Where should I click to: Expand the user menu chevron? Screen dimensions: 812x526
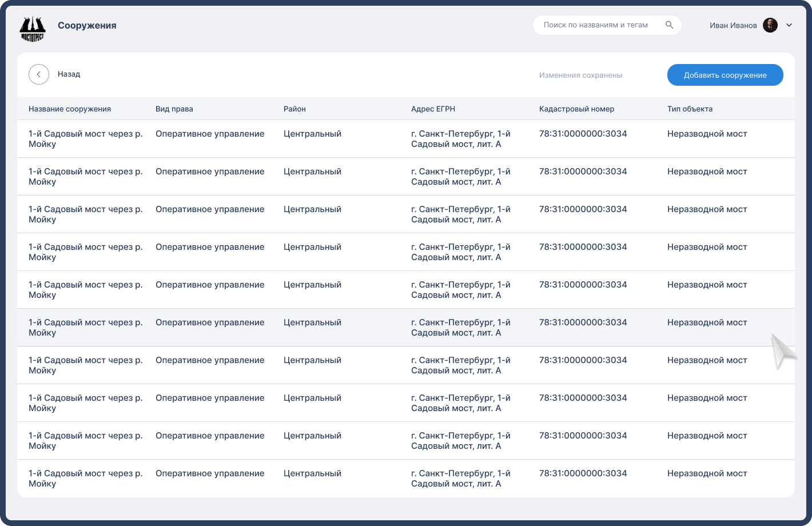click(x=789, y=25)
